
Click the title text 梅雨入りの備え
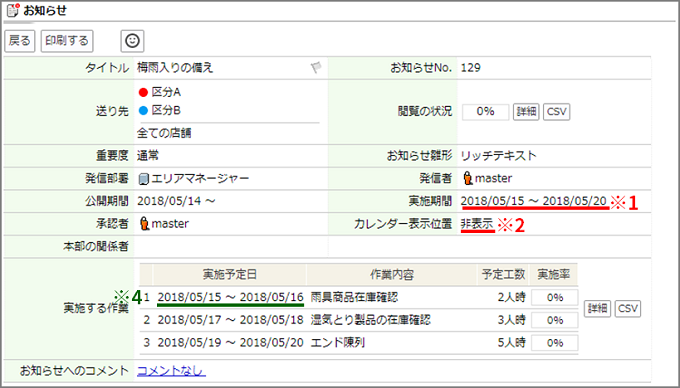click(x=175, y=68)
